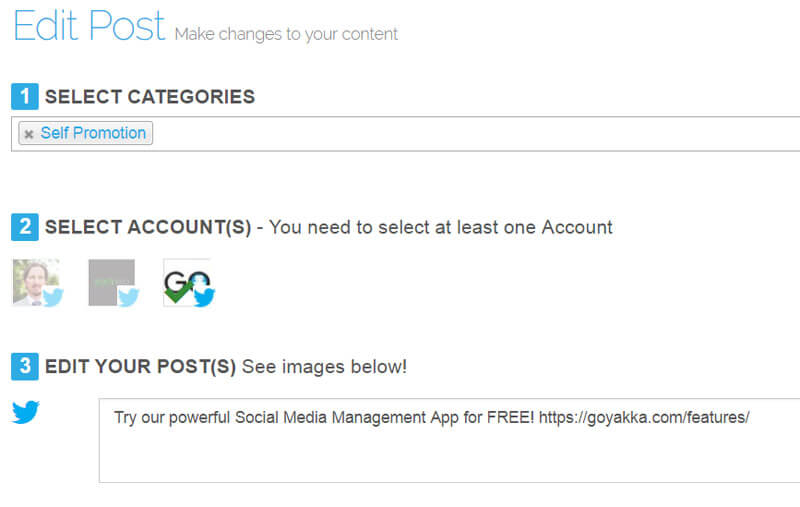800x507 pixels.
Task: Click the Twitter bird on the GO avatar
Action: tap(204, 297)
